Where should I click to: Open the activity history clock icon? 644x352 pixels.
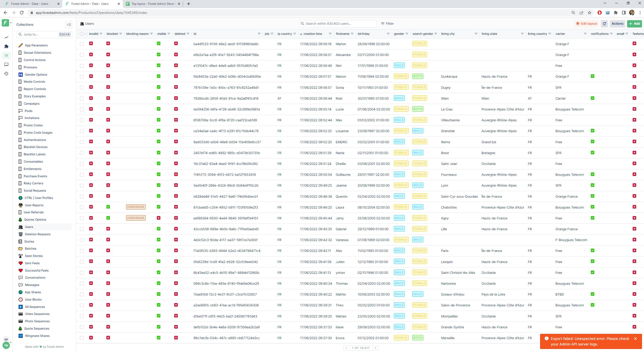[6, 74]
